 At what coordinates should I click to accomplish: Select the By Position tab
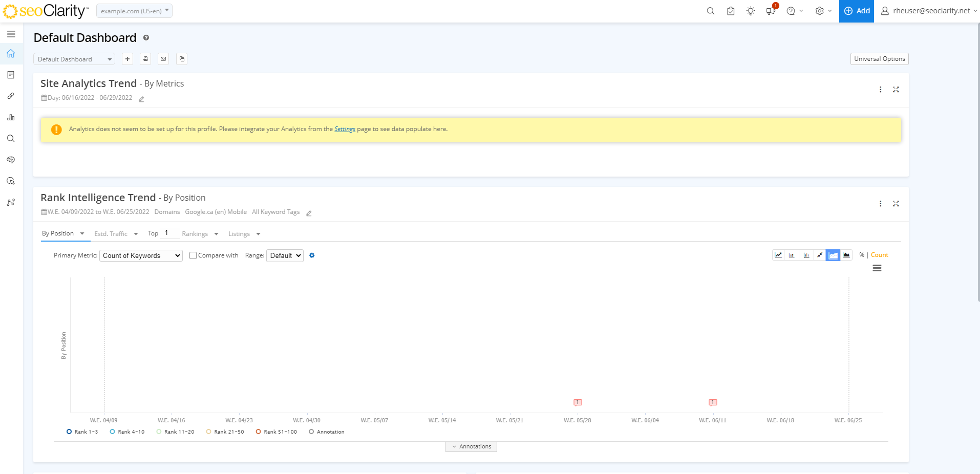[58, 233]
